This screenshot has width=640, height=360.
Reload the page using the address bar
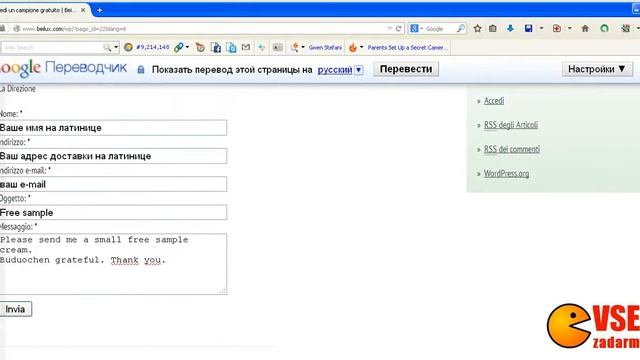click(398, 29)
